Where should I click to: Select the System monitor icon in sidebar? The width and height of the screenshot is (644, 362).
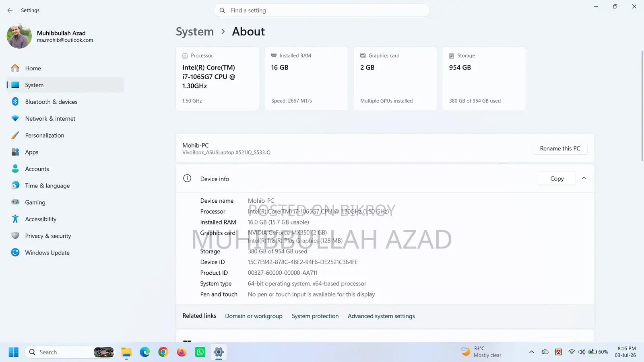click(x=15, y=85)
